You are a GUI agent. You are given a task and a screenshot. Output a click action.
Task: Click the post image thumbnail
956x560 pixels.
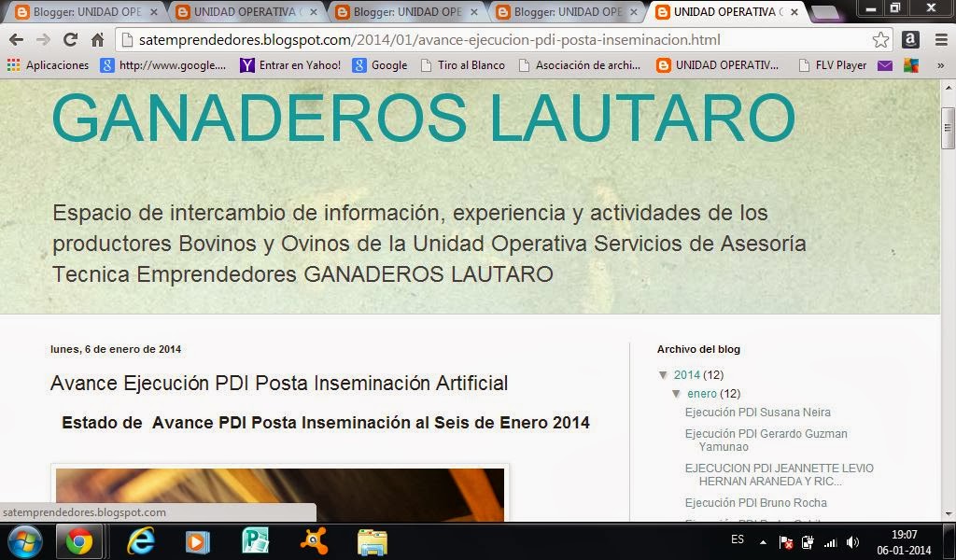[x=280, y=495]
